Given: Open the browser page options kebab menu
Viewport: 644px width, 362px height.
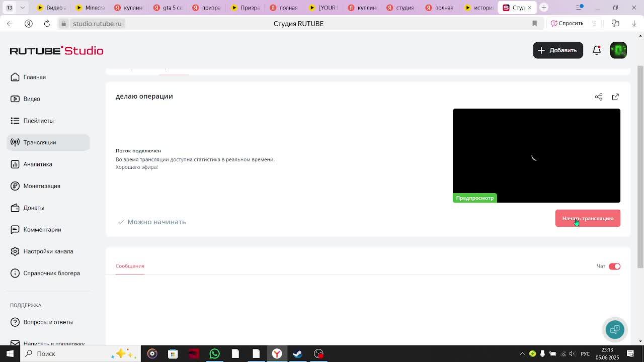Looking at the screenshot, I should (x=595, y=24).
